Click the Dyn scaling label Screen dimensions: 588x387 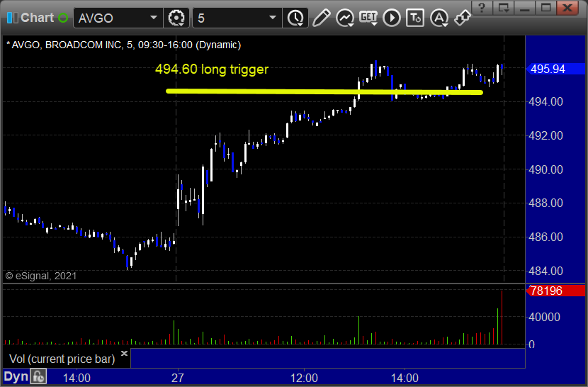(16, 376)
